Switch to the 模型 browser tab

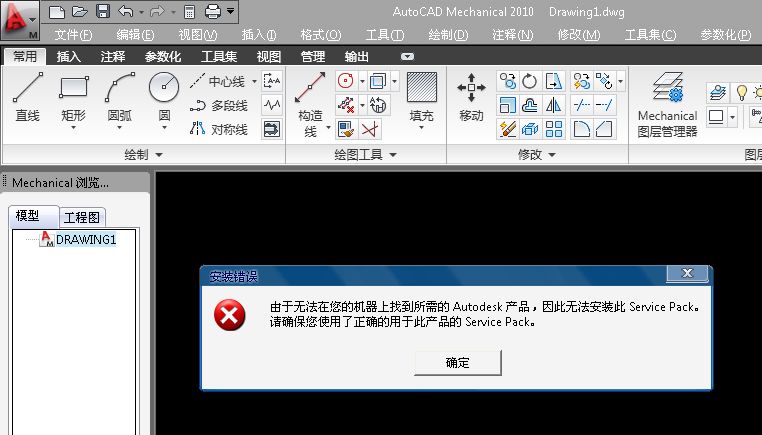33,216
